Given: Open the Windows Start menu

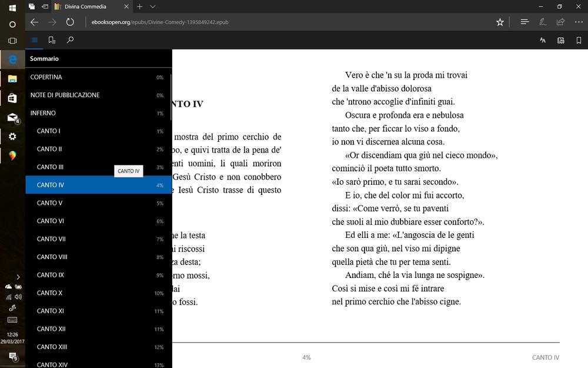Looking at the screenshot, I should pyautogui.click(x=12, y=8).
